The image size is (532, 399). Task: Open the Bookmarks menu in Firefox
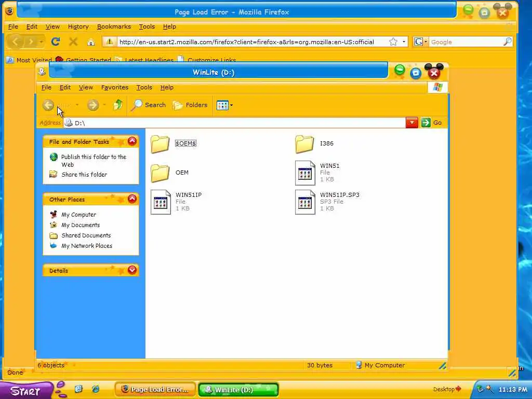114,26
